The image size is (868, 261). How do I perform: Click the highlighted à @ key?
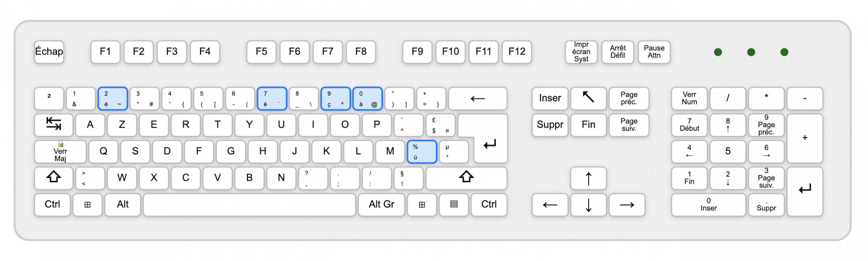pos(368,98)
